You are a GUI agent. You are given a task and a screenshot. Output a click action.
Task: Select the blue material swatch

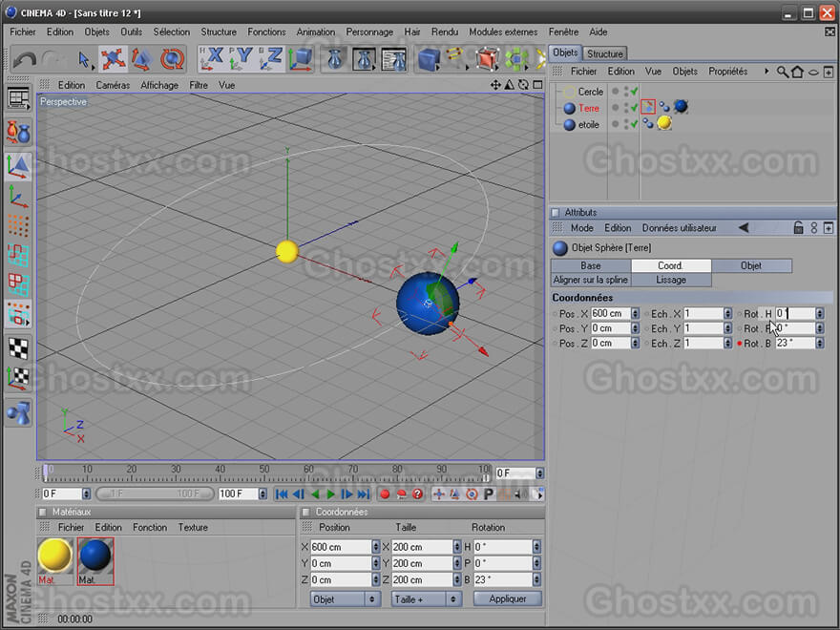[x=95, y=556]
